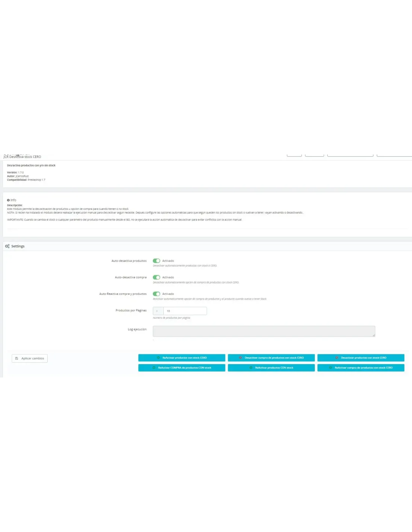Focus the Productos por Páginas number field
412x532 pixels.
click(185, 311)
